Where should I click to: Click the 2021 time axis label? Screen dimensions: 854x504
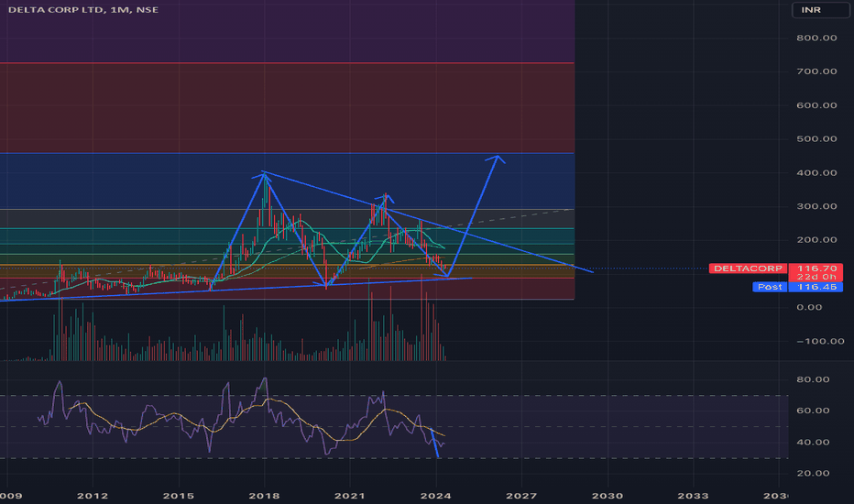[350, 496]
